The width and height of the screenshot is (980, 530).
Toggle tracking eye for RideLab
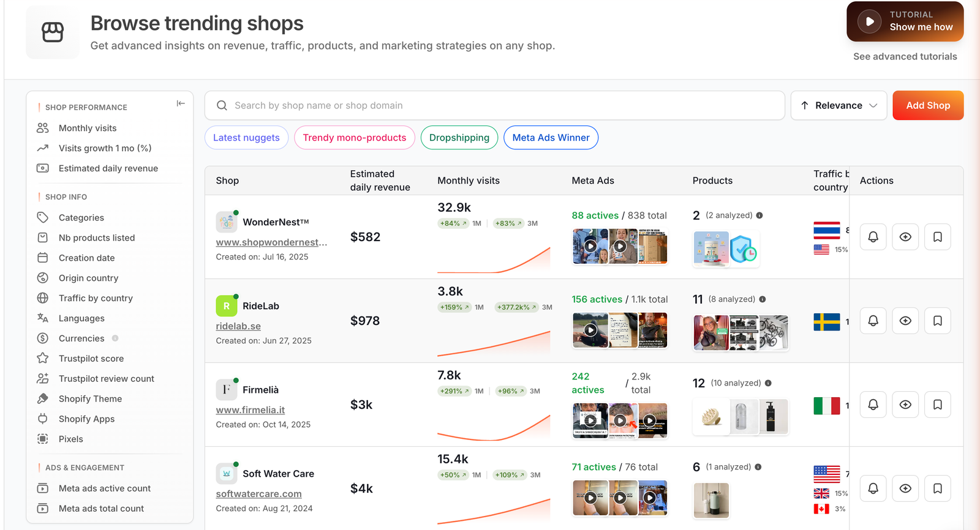[x=905, y=321]
